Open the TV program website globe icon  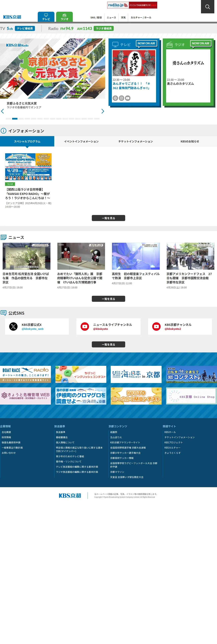pos(115,98)
